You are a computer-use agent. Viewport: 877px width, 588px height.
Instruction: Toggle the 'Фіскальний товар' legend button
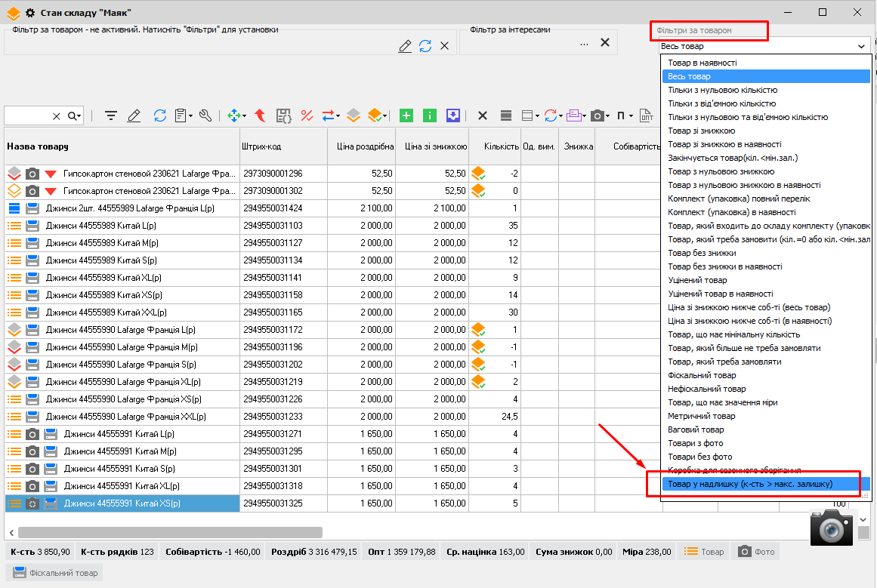point(55,573)
